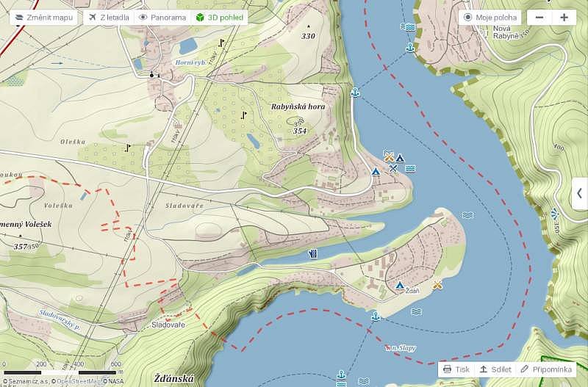The height and width of the screenshot is (387, 588).
Task: Toggle the 3D pohled view
Action: tap(220, 18)
